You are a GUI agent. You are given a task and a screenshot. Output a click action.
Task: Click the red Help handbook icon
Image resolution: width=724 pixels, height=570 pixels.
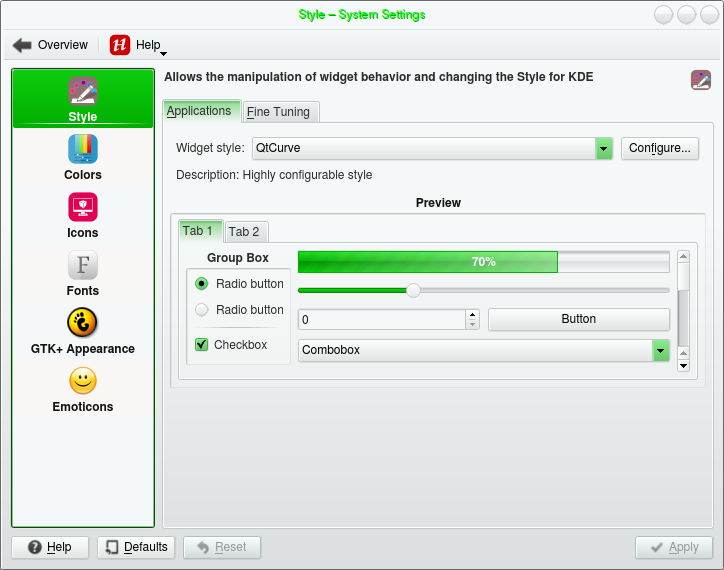120,45
